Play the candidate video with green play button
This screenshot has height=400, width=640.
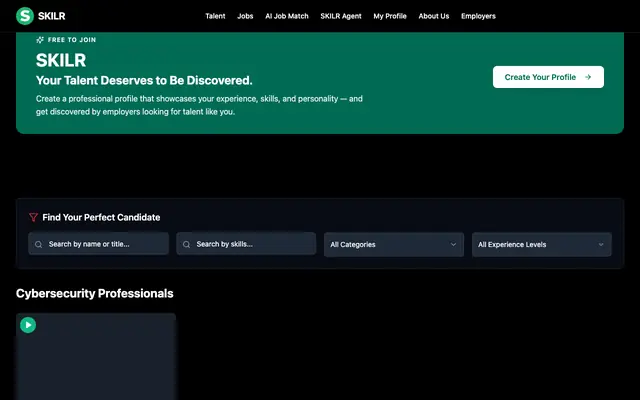(28, 325)
